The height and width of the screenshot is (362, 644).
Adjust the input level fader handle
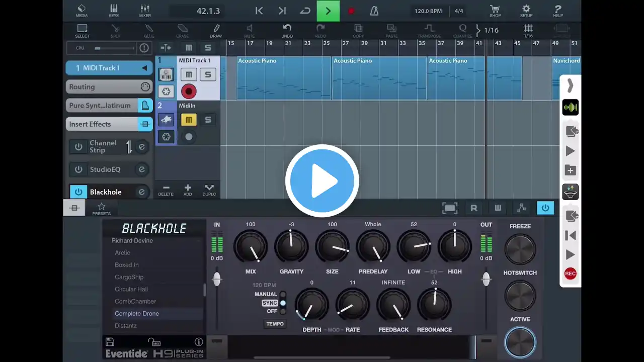(217, 280)
